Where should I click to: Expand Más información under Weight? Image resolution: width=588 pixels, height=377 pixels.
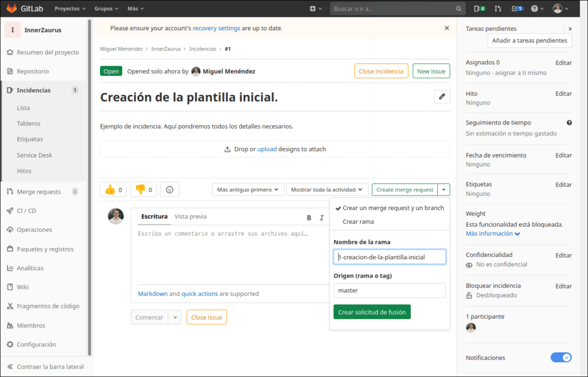coord(493,234)
